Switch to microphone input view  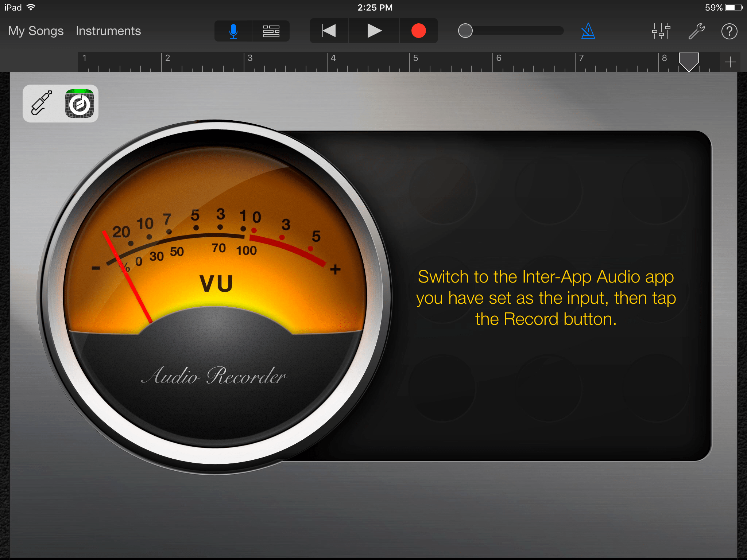click(233, 31)
